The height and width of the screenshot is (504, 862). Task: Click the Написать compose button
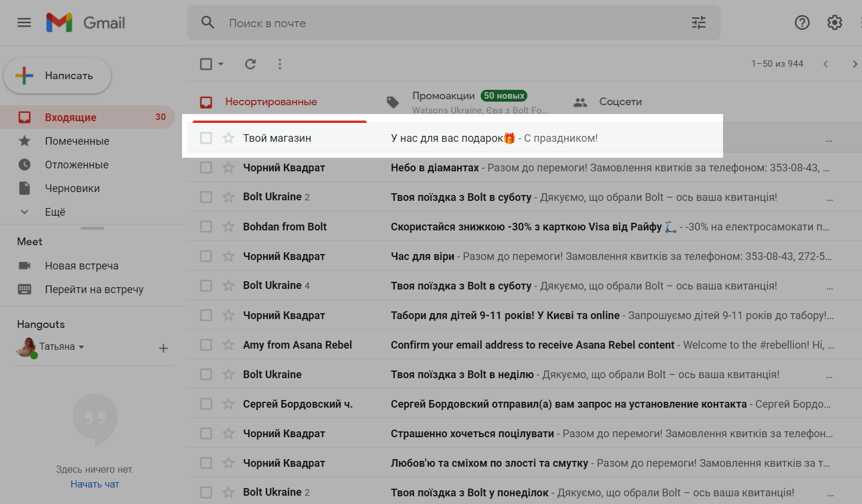pos(57,76)
